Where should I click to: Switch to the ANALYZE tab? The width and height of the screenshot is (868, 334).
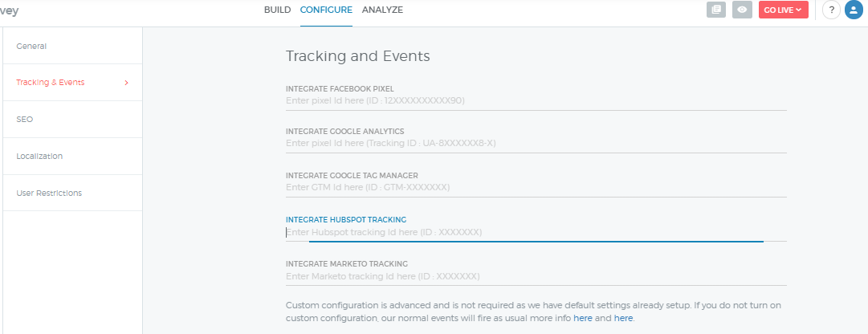point(382,10)
